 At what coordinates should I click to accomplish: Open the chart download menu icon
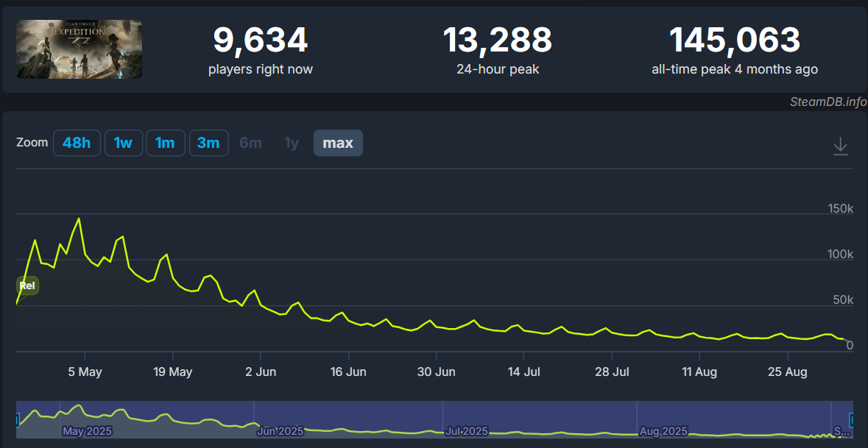(840, 146)
